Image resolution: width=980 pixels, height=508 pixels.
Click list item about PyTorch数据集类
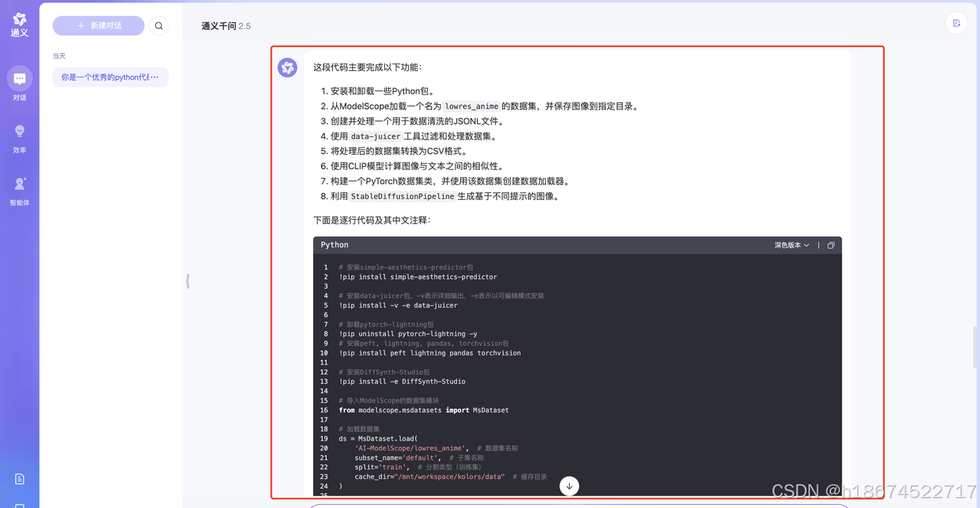[450, 182]
